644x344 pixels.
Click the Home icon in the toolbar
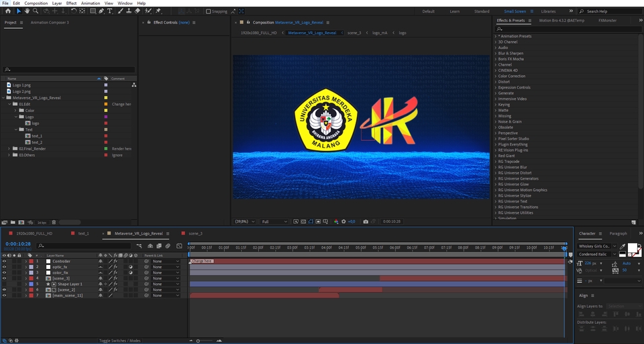click(x=8, y=11)
